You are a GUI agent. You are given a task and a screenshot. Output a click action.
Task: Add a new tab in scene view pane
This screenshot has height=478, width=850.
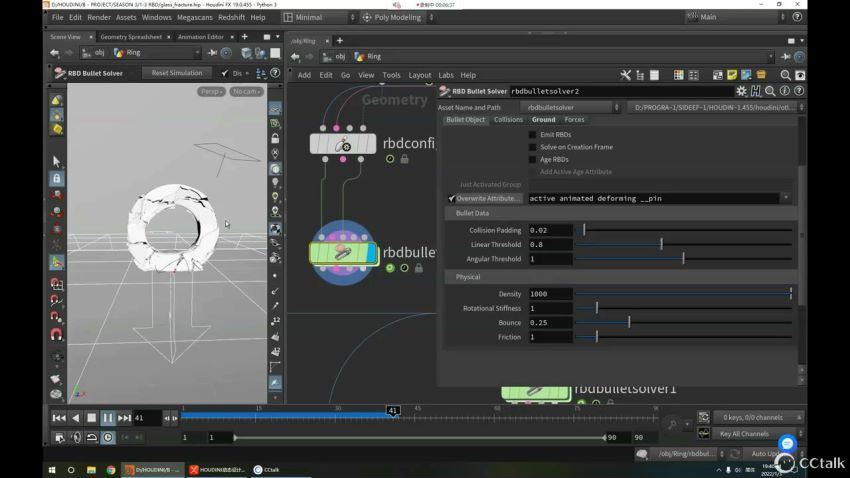244,37
